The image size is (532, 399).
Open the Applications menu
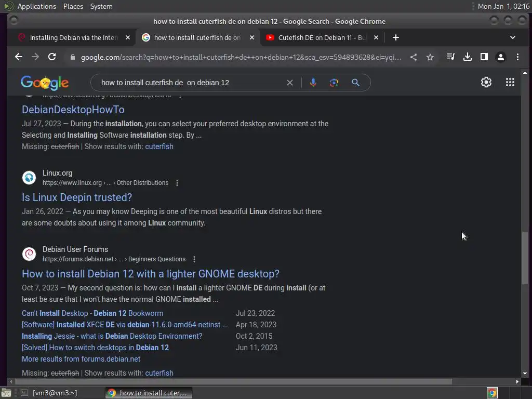37,6
